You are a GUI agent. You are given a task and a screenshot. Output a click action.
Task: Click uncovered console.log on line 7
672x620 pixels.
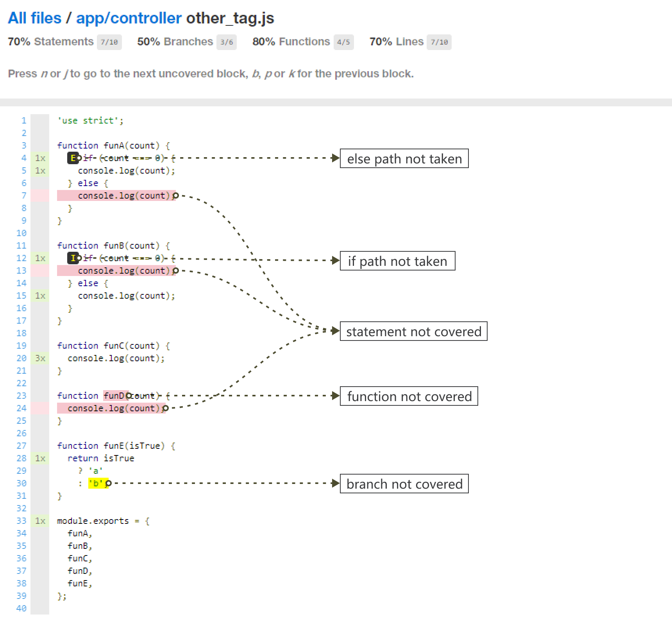point(116,196)
